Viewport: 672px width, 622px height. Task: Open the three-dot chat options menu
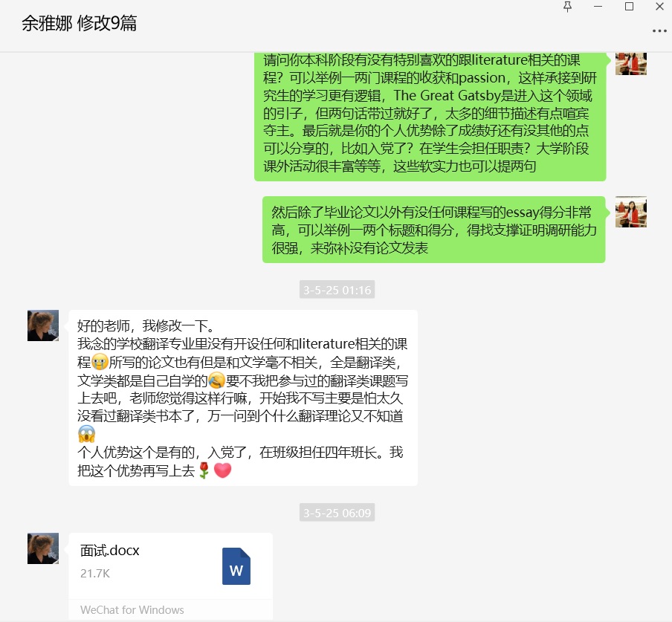pos(659,31)
